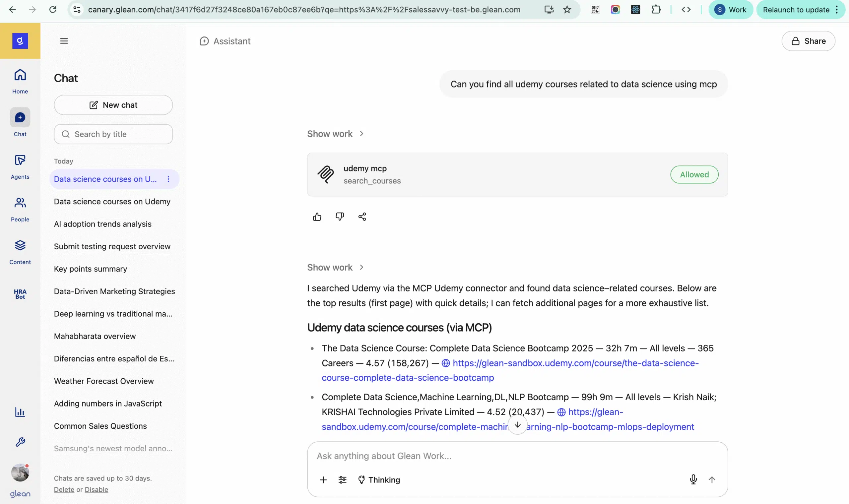Open Weather Forecast Overview chat
Image resolution: width=849 pixels, height=504 pixels.
pyautogui.click(x=104, y=381)
